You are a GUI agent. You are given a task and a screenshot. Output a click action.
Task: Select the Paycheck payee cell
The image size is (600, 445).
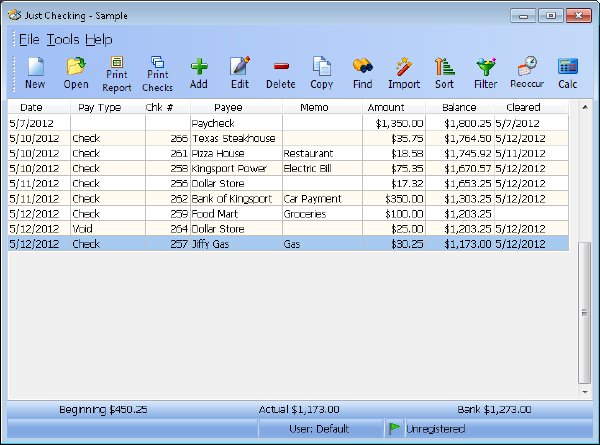click(x=236, y=123)
